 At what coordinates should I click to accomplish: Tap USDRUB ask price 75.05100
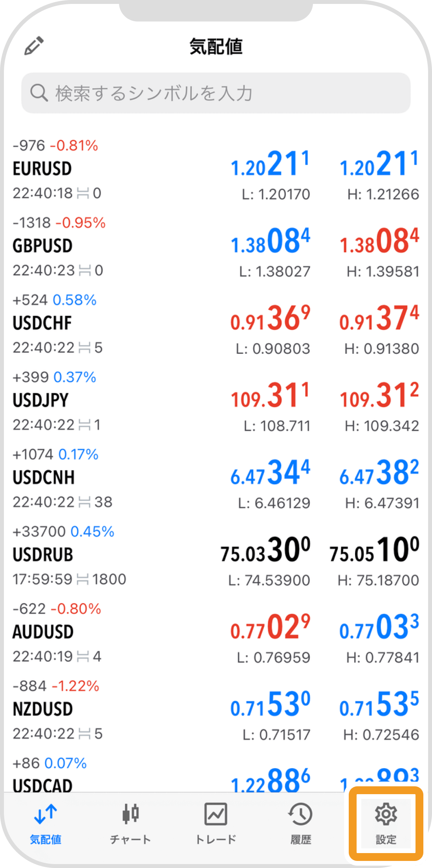(374, 549)
